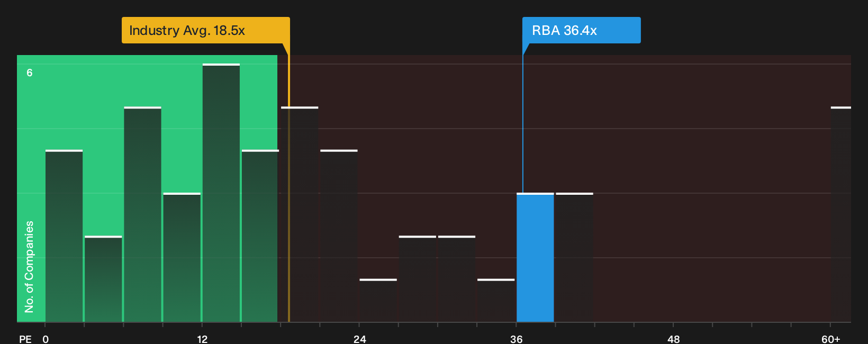Select the highlighted blue RBA bar

point(535,258)
